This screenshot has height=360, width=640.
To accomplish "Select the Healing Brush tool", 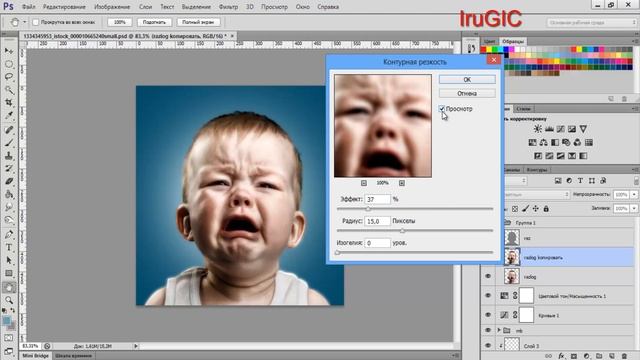I will (9, 130).
